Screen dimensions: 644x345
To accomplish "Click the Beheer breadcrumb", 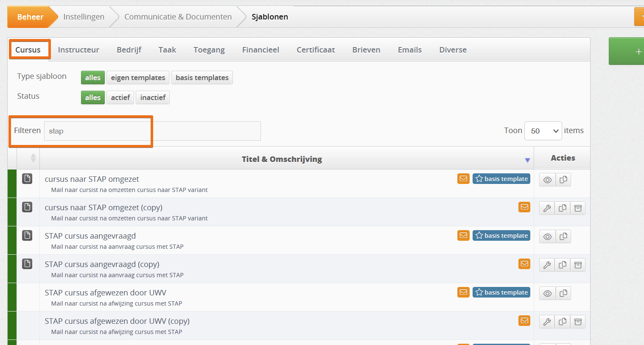I will [31, 17].
